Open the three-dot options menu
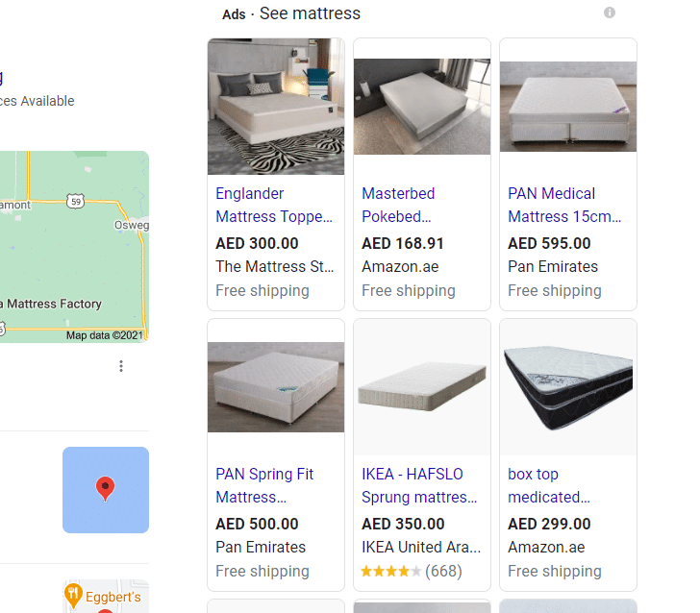700x613 pixels. [x=121, y=366]
